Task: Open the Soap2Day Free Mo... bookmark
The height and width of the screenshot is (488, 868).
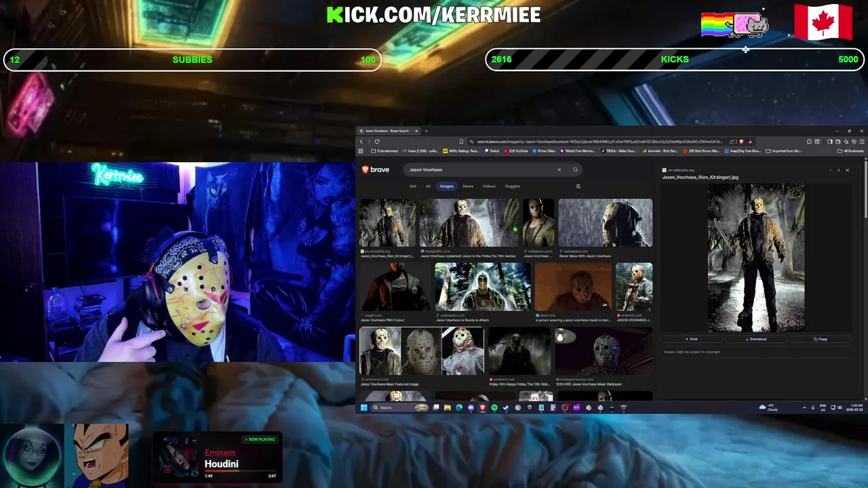Action: coord(741,150)
